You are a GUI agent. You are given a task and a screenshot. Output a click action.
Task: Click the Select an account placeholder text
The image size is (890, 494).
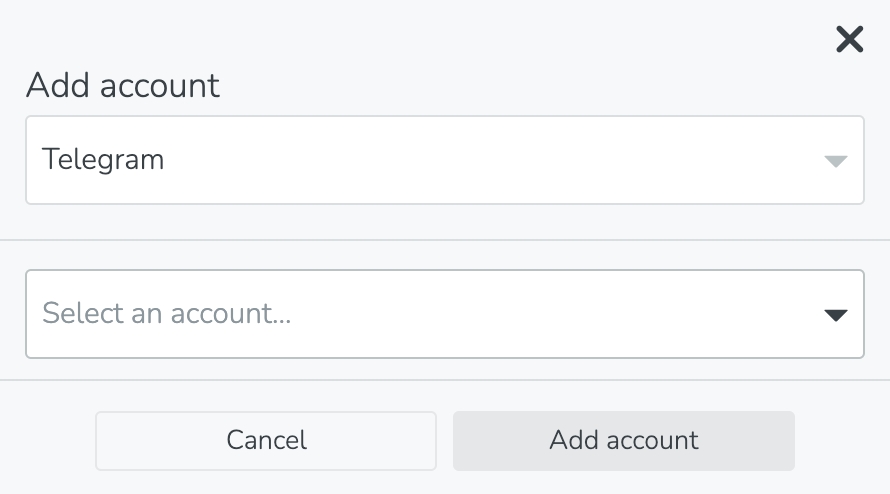[x=167, y=314]
